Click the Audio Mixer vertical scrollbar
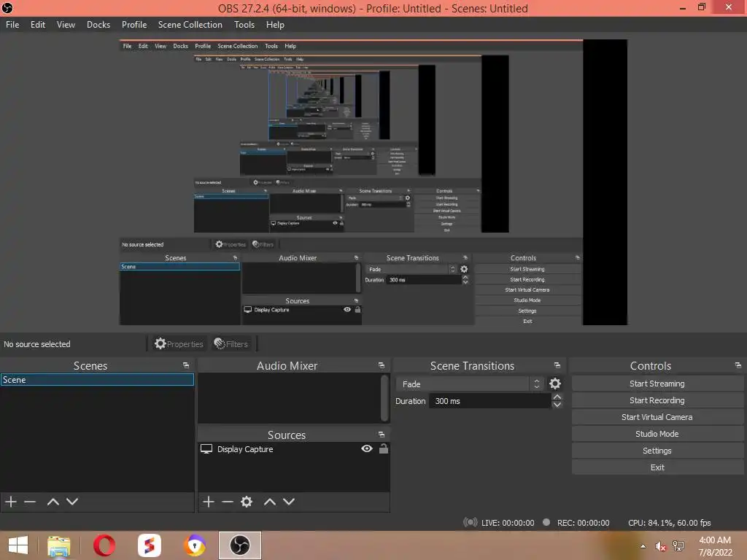Image resolution: width=747 pixels, height=560 pixels. click(x=384, y=398)
